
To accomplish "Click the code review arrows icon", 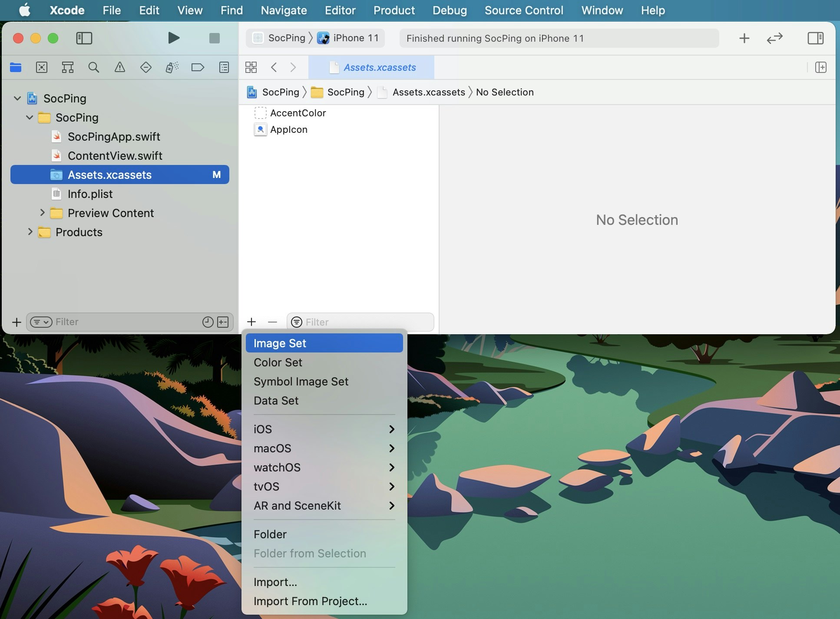I will tap(774, 38).
